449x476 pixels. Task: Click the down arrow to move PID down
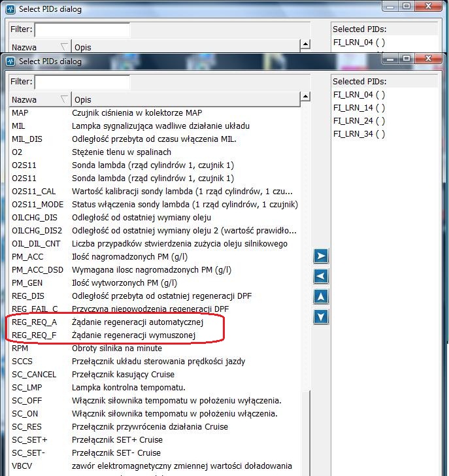[320, 317]
